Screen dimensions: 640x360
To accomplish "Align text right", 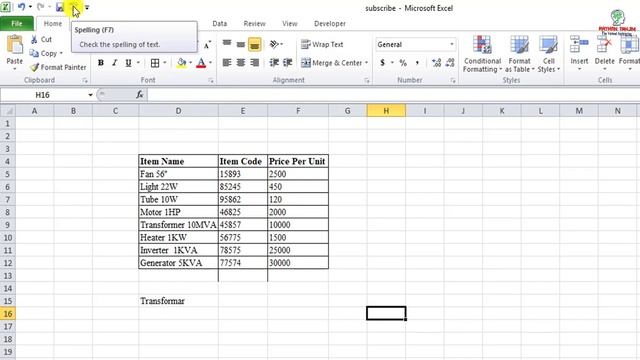I will pos(254,63).
